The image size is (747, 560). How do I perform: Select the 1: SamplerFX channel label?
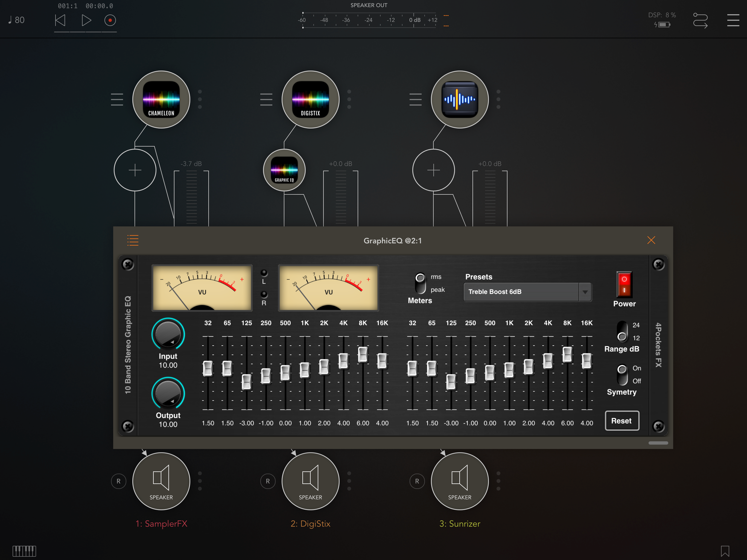pyautogui.click(x=161, y=524)
